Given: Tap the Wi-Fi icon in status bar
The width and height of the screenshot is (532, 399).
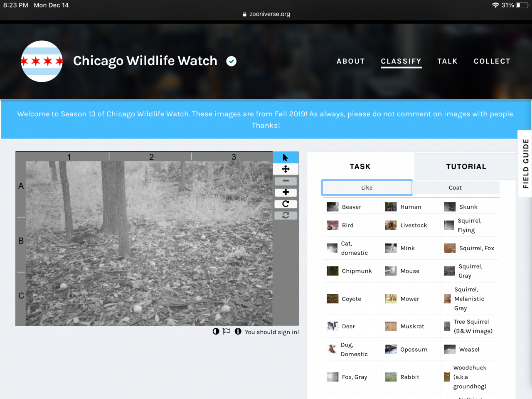Looking at the screenshot, I should (495, 5).
